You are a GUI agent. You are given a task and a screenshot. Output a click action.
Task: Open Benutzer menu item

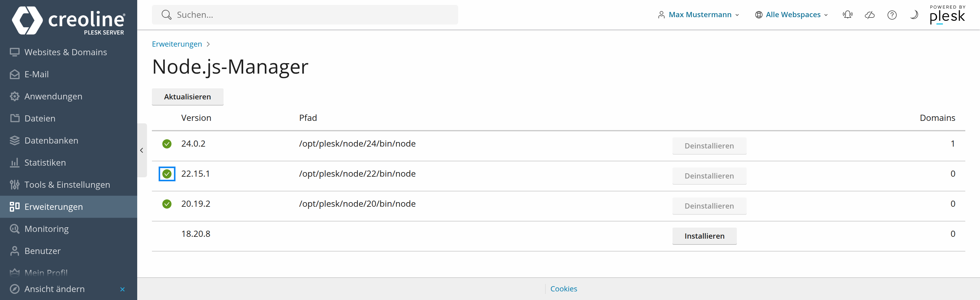pos(69,251)
